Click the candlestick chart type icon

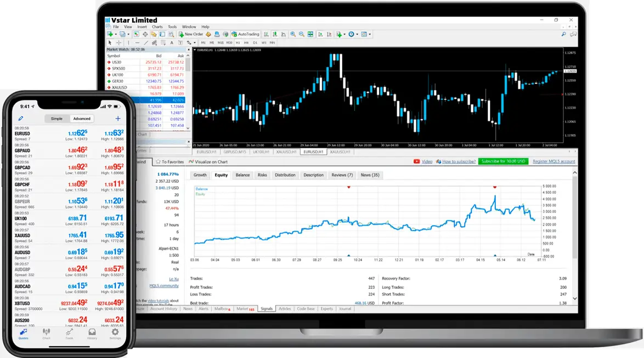click(275, 34)
